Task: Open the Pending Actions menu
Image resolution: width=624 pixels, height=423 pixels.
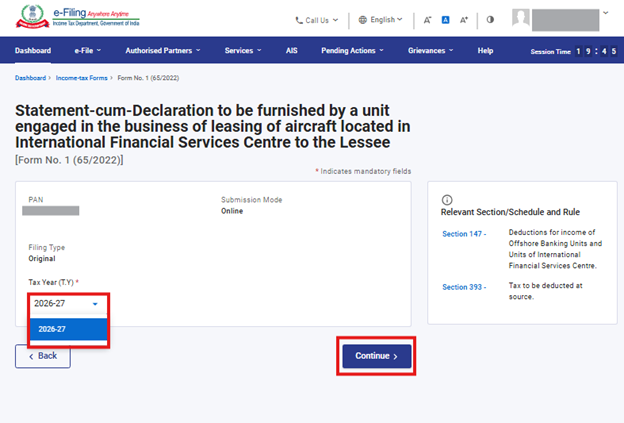Action: [352, 50]
